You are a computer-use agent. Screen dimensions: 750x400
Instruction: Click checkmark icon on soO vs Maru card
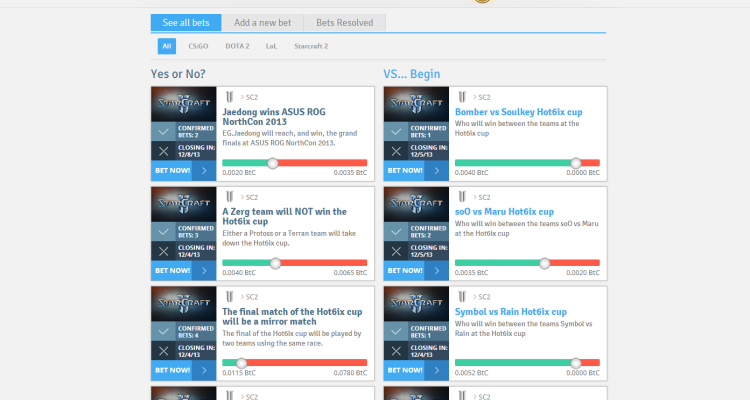(x=396, y=232)
